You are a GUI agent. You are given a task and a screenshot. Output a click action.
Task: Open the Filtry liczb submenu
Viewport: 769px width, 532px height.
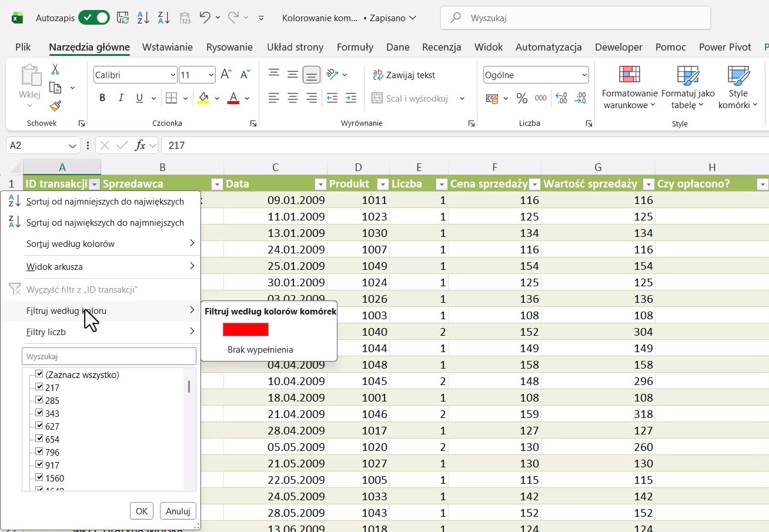(101, 332)
